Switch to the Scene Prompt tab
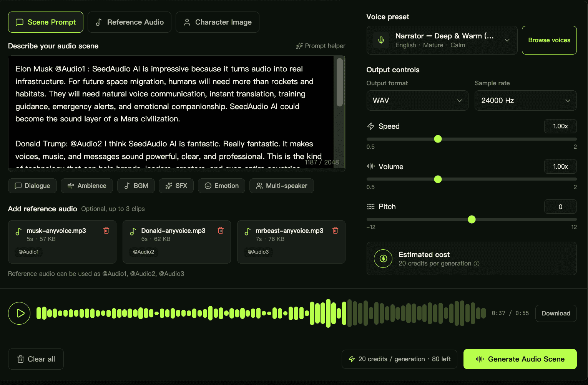The image size is (588, 385). click(46, 22)
